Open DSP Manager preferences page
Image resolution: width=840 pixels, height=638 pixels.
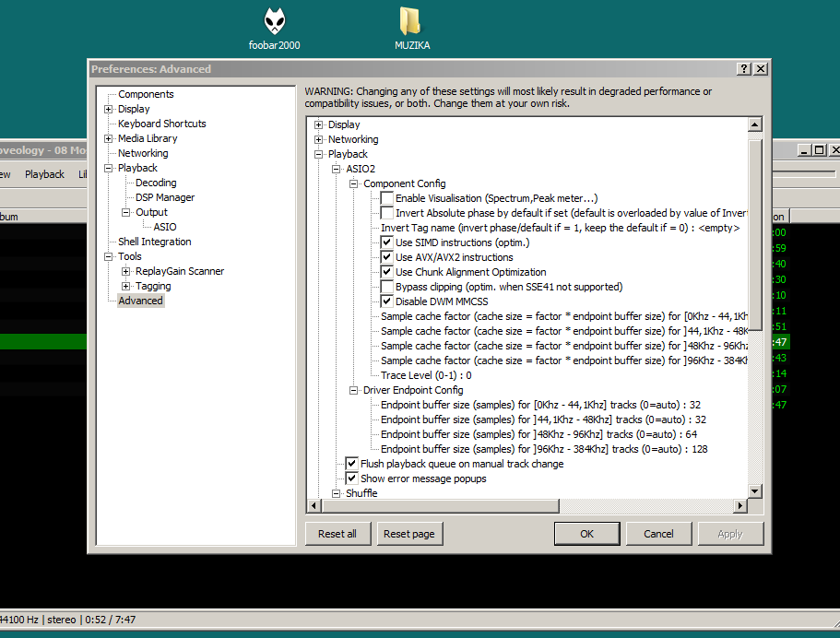165,197
